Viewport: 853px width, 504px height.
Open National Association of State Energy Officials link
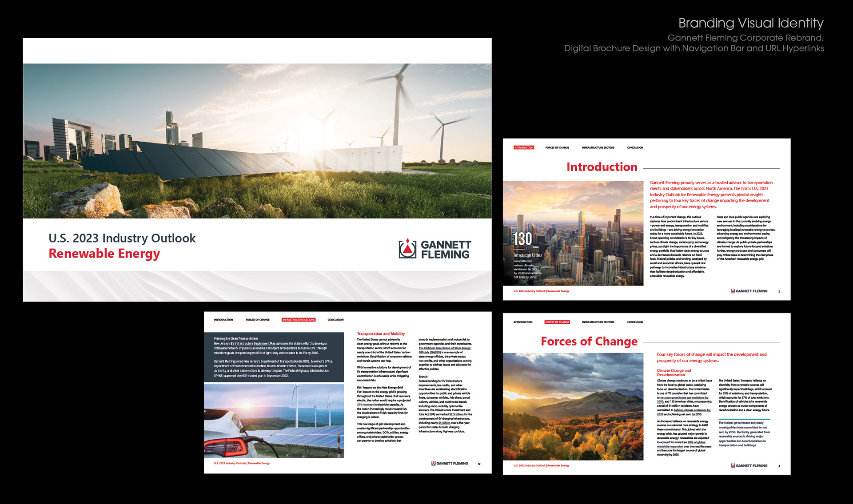click(x=444, y=348)
